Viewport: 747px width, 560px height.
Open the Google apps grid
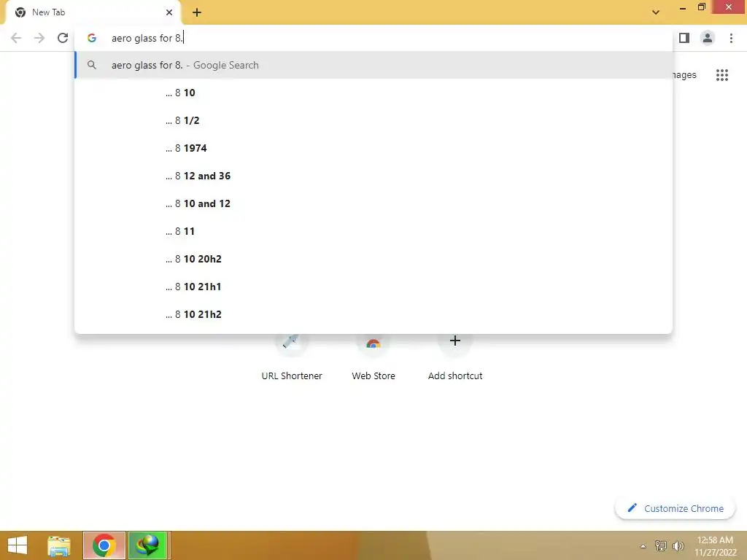click(721, 75)
